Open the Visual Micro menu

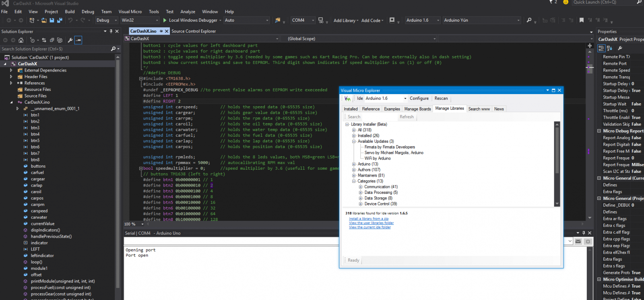(x=130, y=12)
